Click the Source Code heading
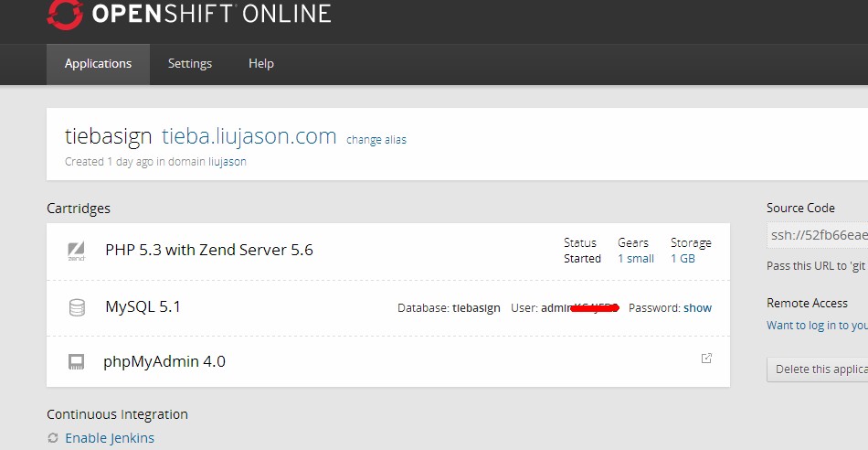The image size is (868, 450). 800,208
